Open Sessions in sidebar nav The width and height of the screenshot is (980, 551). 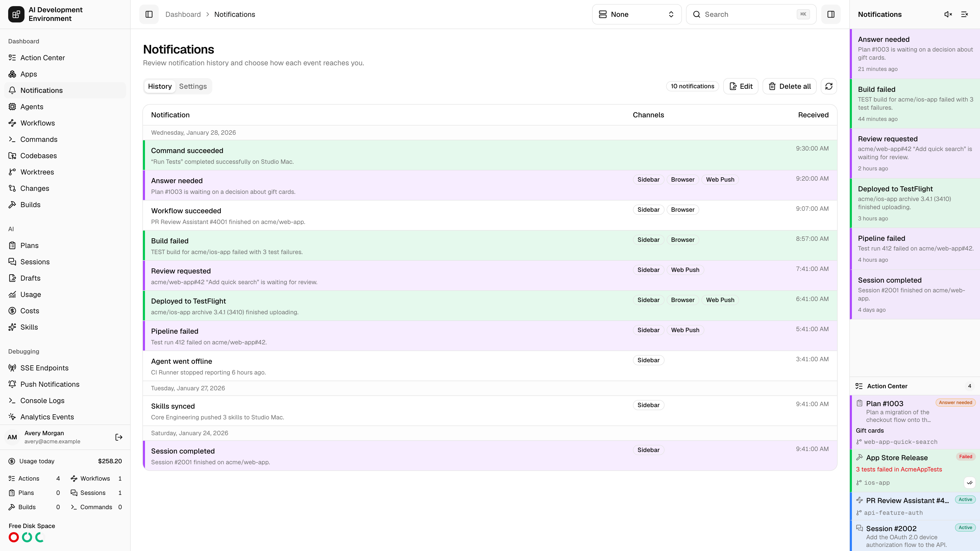(x=65, y=262)
